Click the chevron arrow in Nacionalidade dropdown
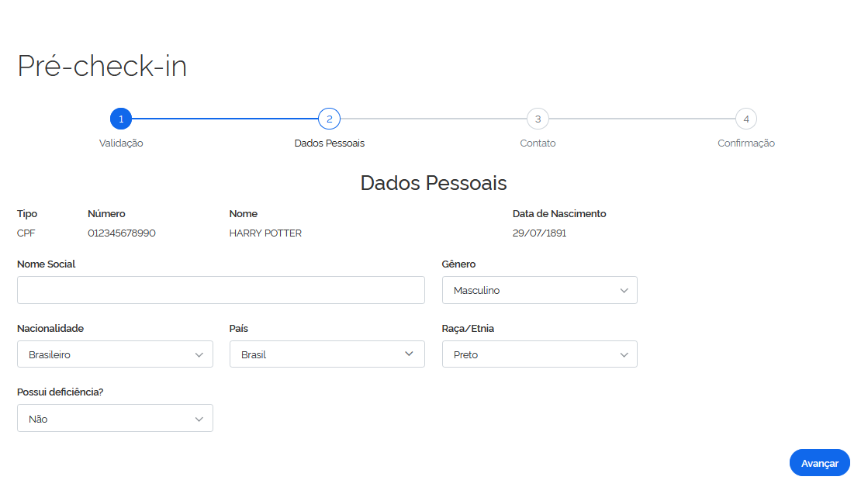 pos(199,354)
